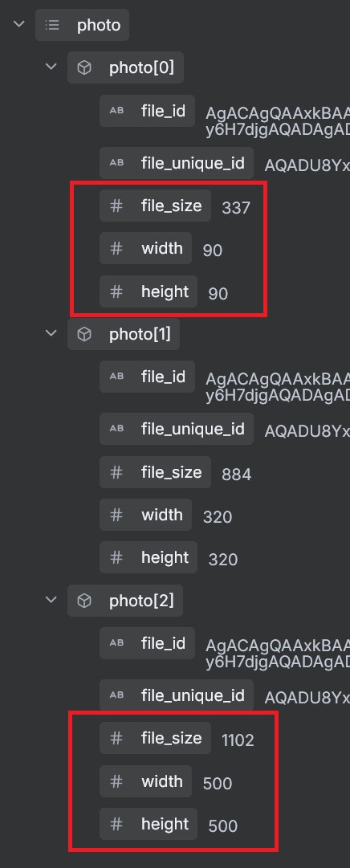This screenshot has width=350, height=868.
Task: Collapse the photo[1] object node
Action: 51,333
